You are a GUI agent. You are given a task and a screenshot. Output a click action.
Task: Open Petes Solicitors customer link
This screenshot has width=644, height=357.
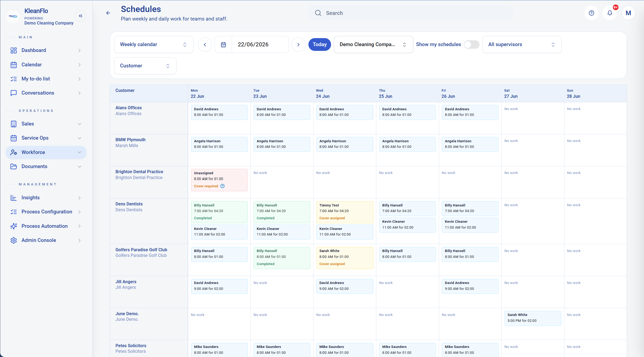(x=131, y=346)
